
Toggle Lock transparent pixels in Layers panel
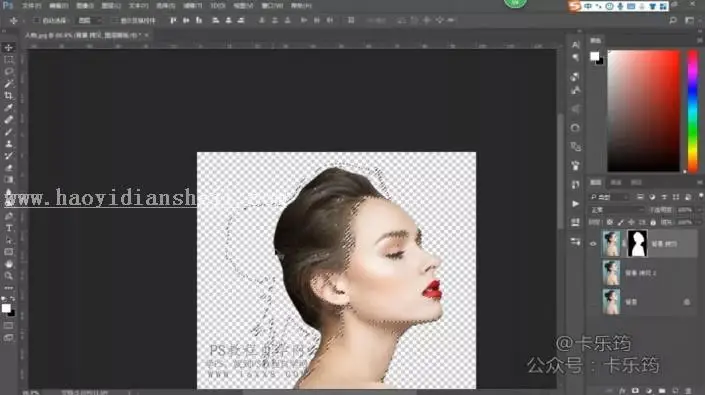(610, 222)
